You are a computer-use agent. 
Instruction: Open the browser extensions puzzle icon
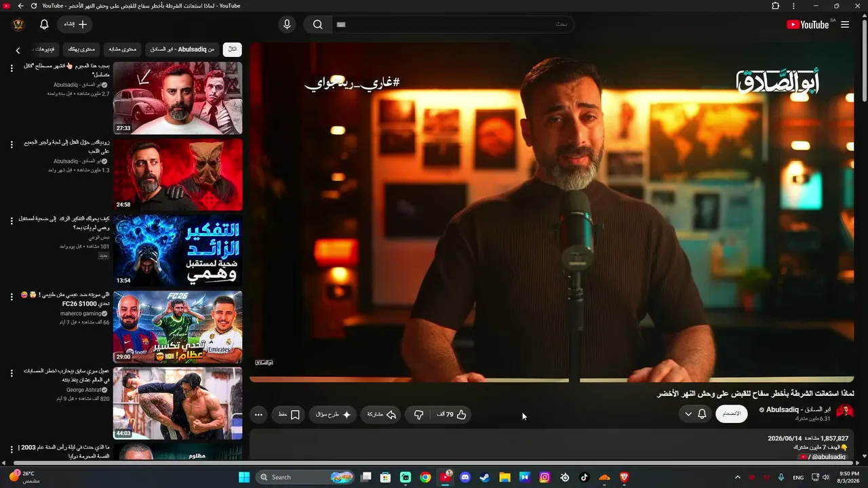(776, 5)
